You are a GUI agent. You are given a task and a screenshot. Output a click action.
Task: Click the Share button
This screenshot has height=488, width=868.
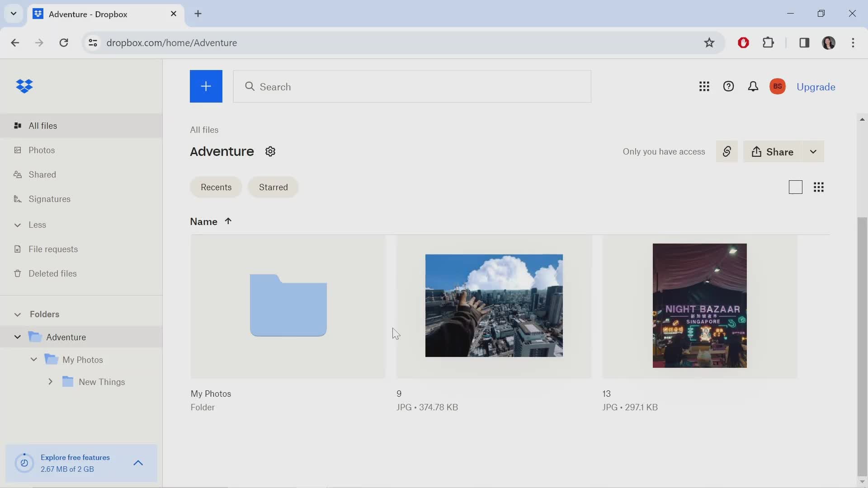click(x=773, y=151)
